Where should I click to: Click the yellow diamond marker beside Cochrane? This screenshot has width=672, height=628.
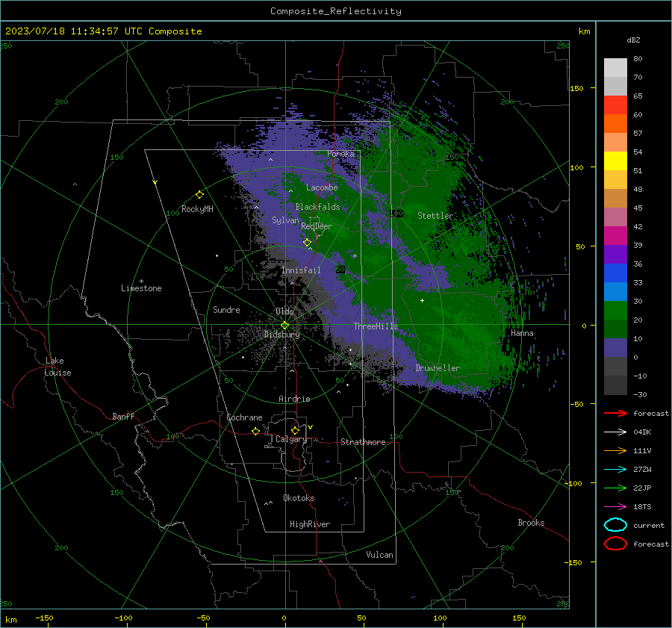[256, 431]
